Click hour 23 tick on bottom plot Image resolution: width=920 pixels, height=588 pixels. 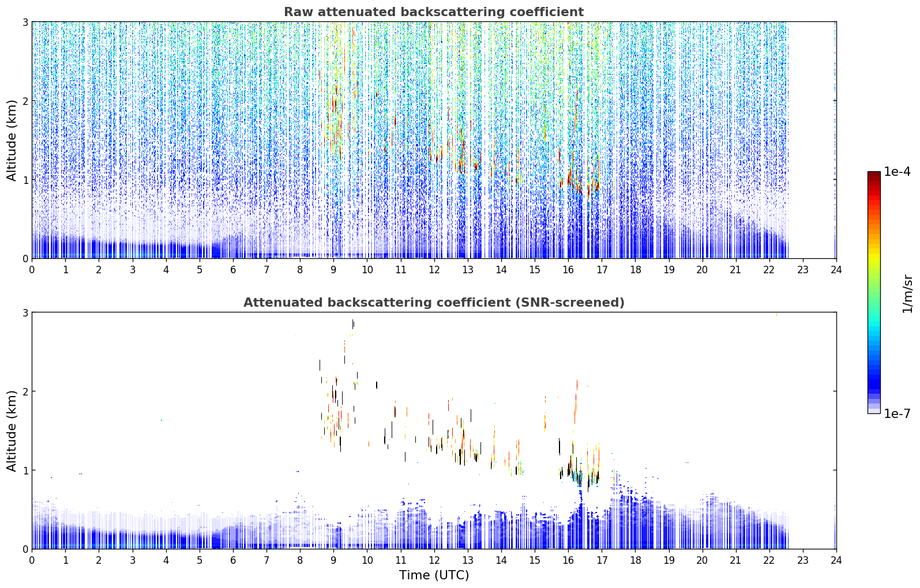pos(802,560)
